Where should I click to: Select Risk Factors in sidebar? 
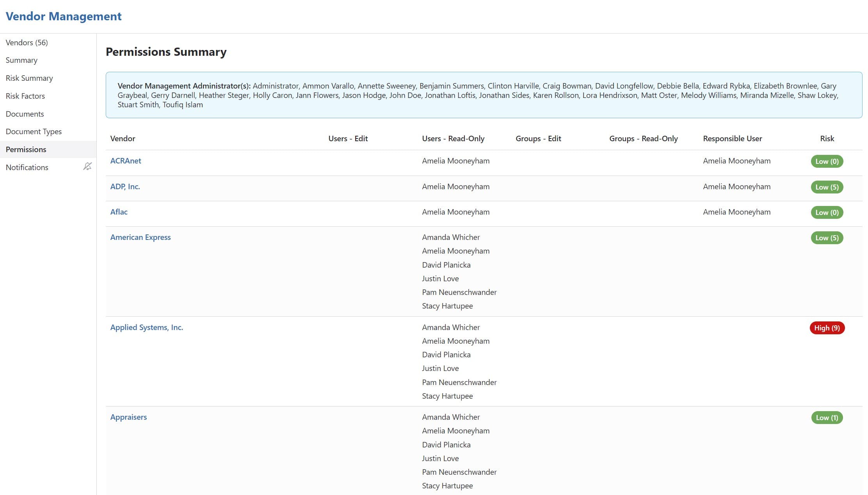click(x=25, y=96)
